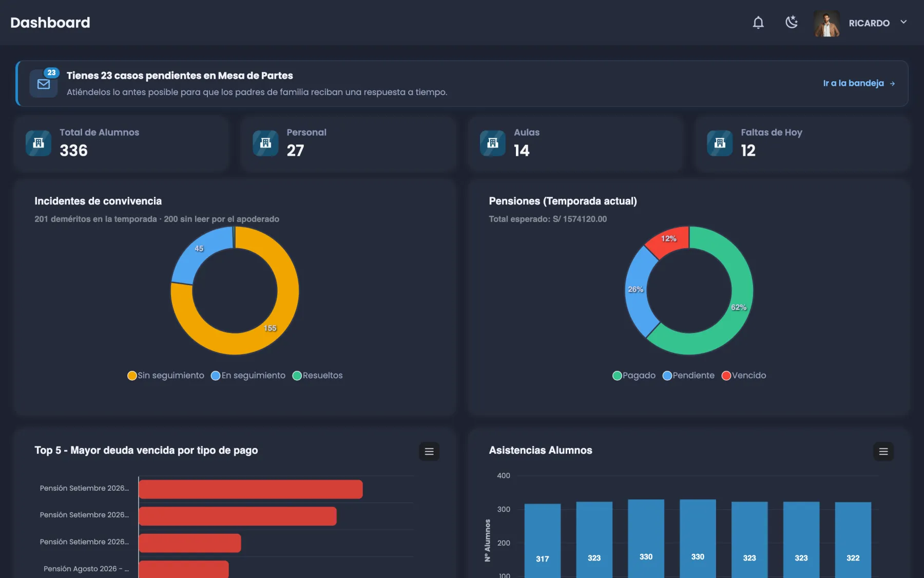Click the Personal count 27
This screenshot has height=578, width=924.
click(295, 151)
